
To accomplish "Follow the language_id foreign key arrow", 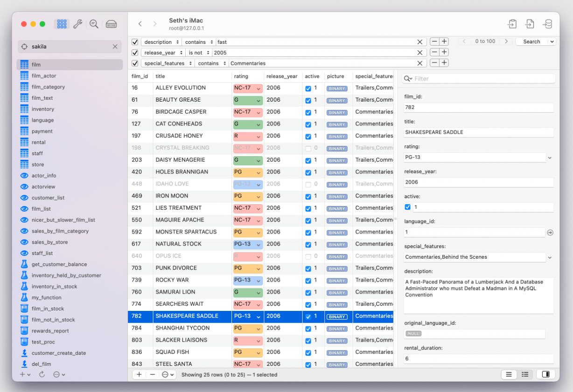I will [550, 232].
